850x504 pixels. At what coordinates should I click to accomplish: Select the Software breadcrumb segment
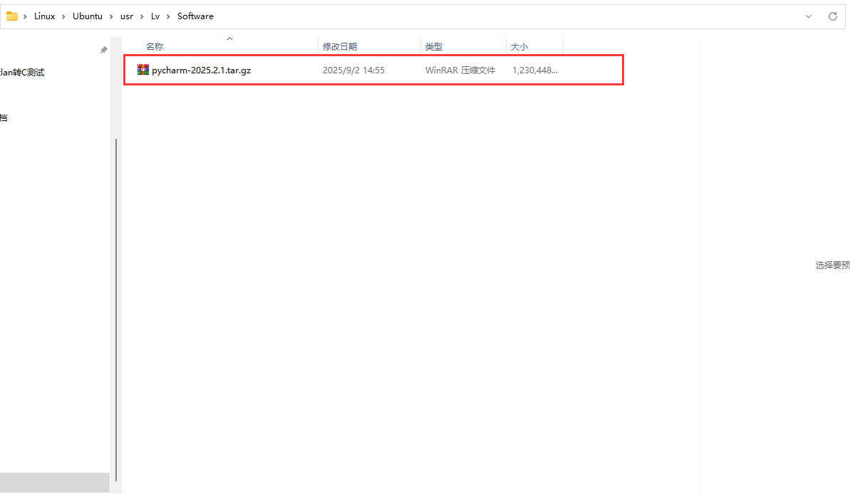coord(195,16)
